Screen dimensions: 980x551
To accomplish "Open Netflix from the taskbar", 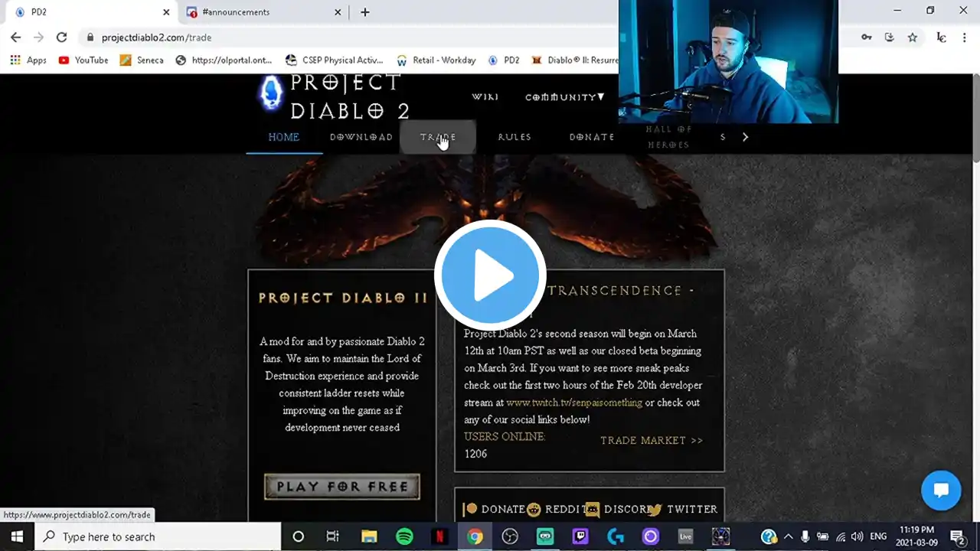I will tap(439, 536).
